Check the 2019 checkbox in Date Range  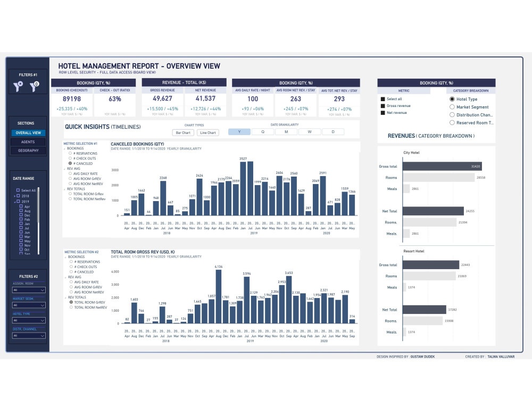point(18,201)
